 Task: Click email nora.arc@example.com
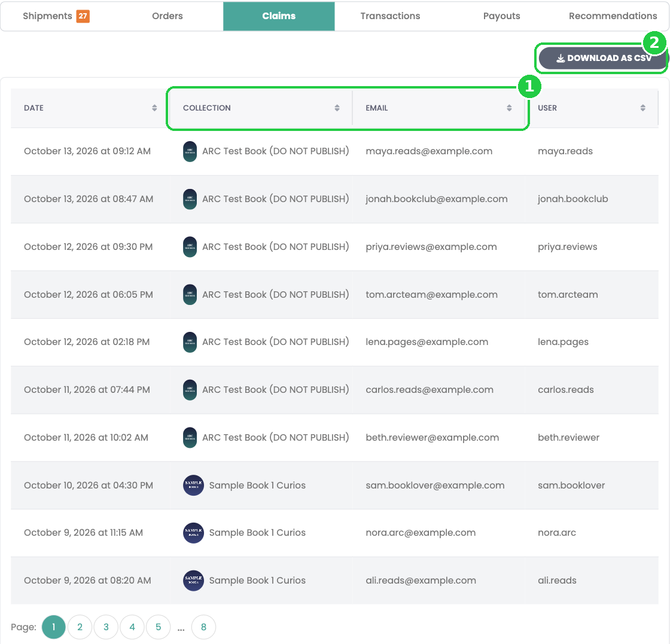(x=421, y=533)
